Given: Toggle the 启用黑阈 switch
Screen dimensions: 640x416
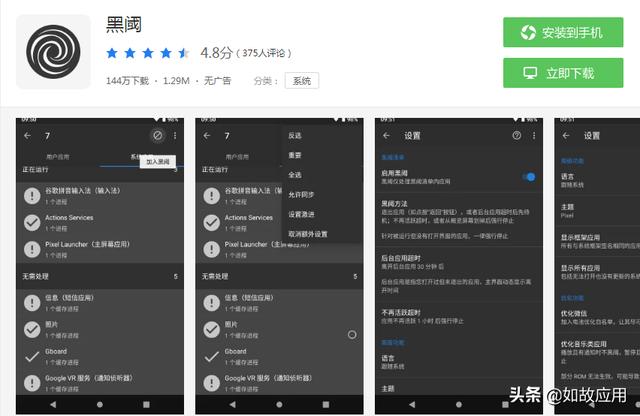Looking at the screenshot, I should (529, 177).
